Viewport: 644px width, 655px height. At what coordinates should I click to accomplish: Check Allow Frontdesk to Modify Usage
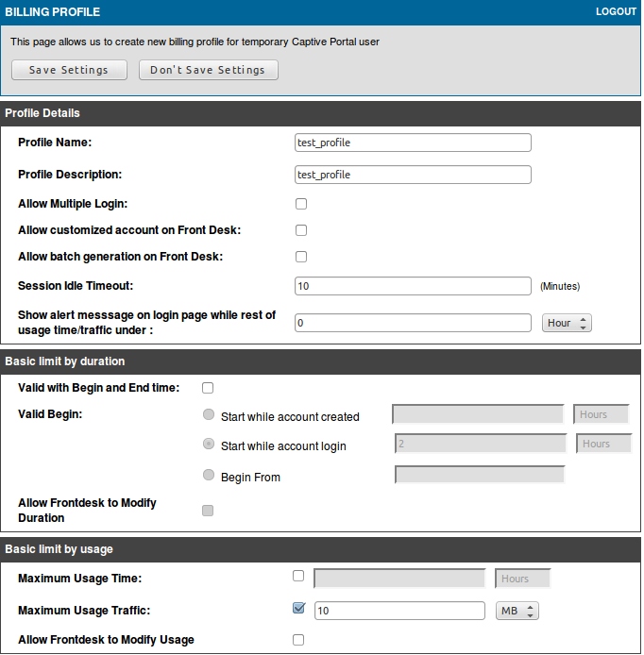pos(298,640)
